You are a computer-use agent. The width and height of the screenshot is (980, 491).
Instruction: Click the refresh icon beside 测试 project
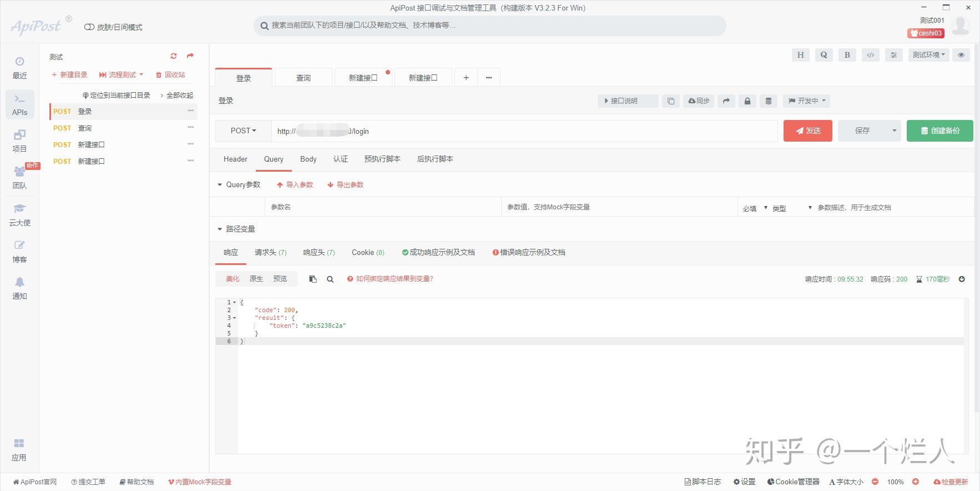(x=174, y=56)
